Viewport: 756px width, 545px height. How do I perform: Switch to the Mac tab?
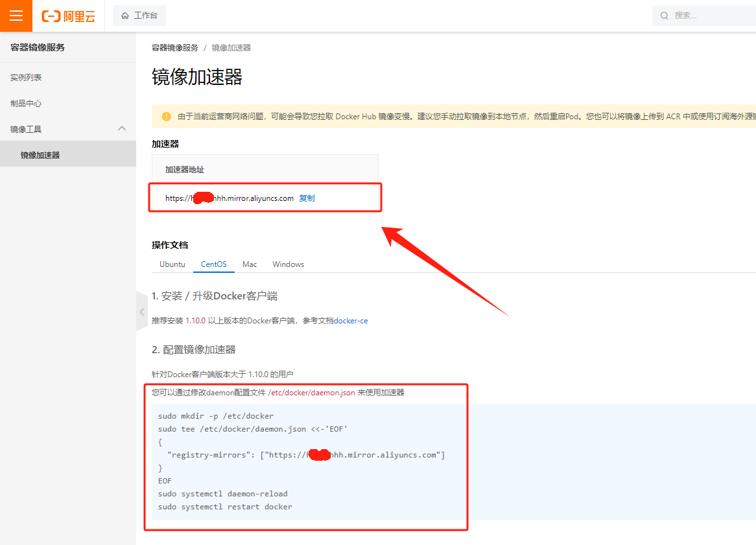tap(250, 264)
